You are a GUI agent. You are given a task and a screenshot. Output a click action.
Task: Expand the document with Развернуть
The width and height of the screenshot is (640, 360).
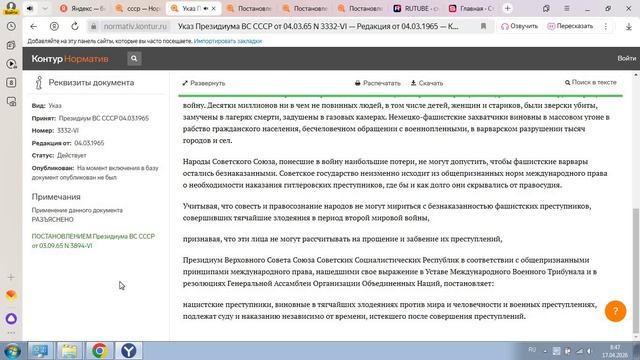point(204,83)
